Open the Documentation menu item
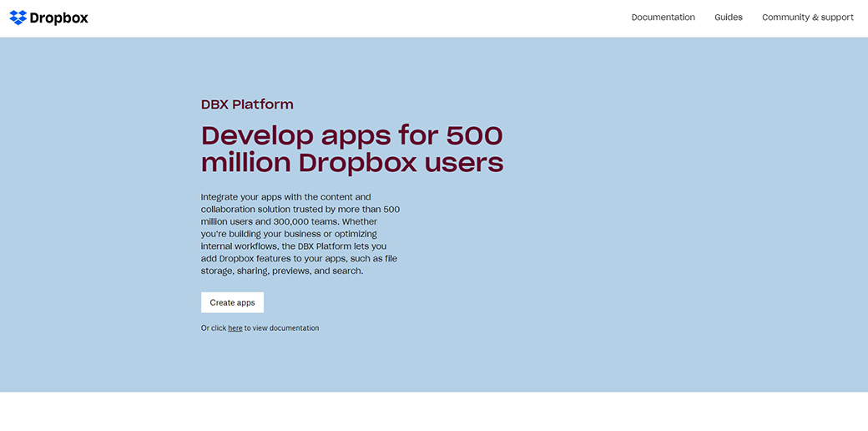Screen dimensions: 868x431 coord(663,18)
